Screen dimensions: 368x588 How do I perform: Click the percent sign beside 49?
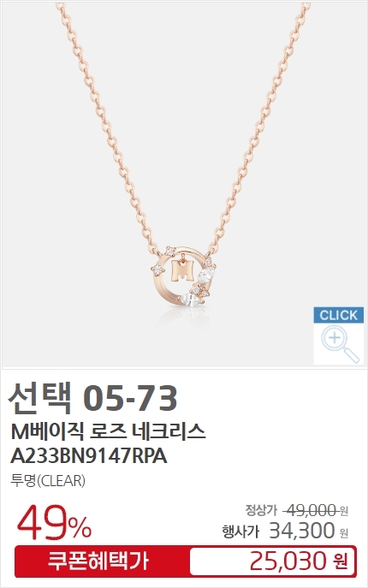80,528
